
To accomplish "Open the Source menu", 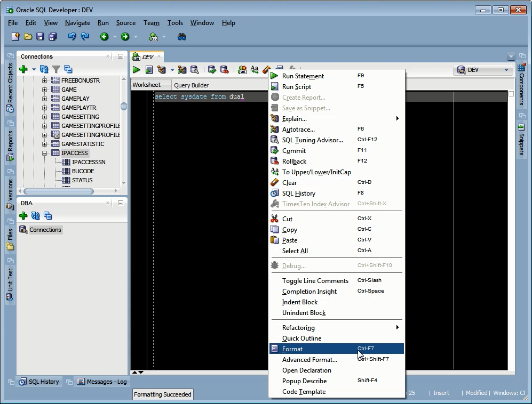I will (x=126, y=23).
